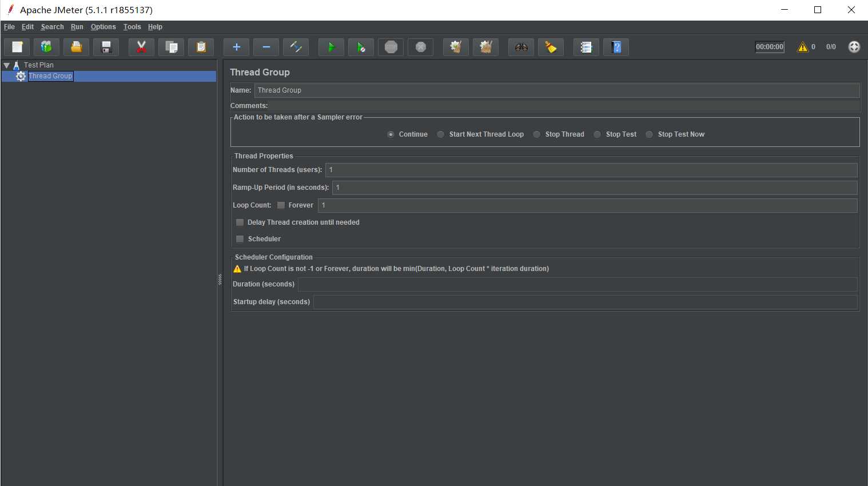This screenshot has width=868, height=486.
Task: Select the Test Plan tree label
Action: point(38,65)
